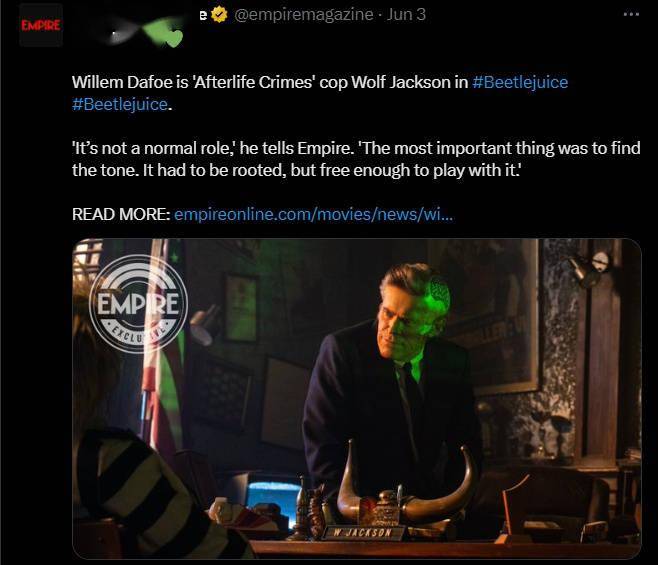Open the three-dot more options menu

pos(631,14)
